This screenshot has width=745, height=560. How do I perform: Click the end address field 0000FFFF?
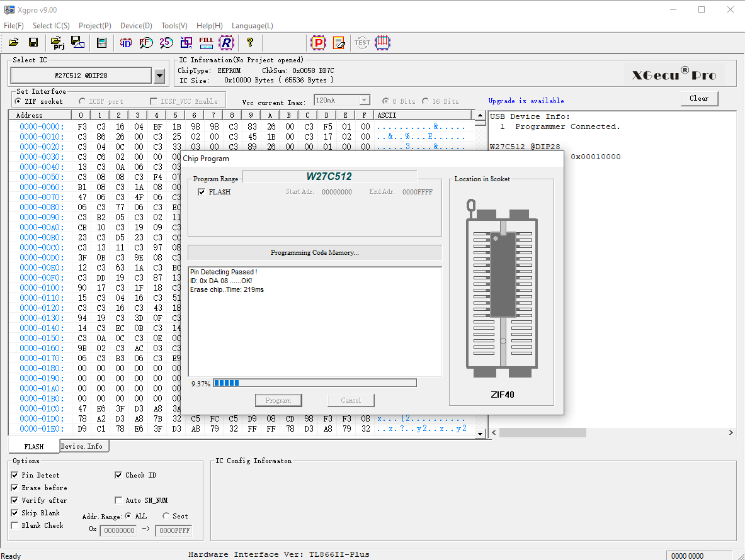(x=174, y=530)
